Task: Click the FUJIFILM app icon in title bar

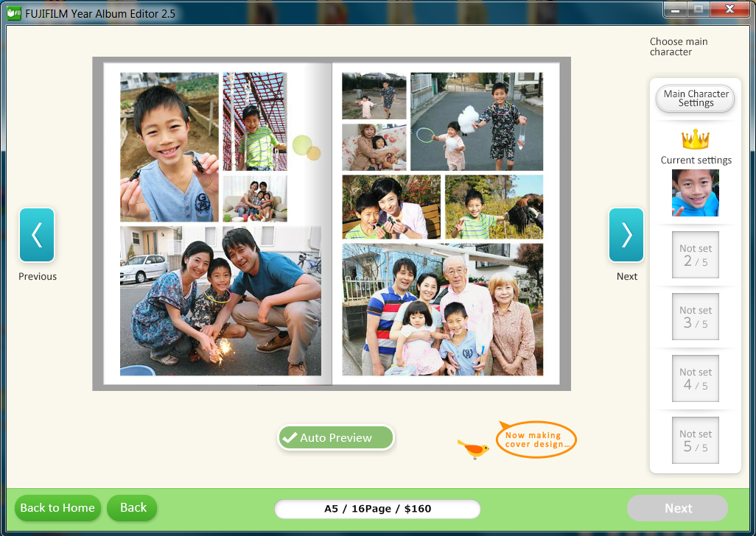Action: coord(14,13)
